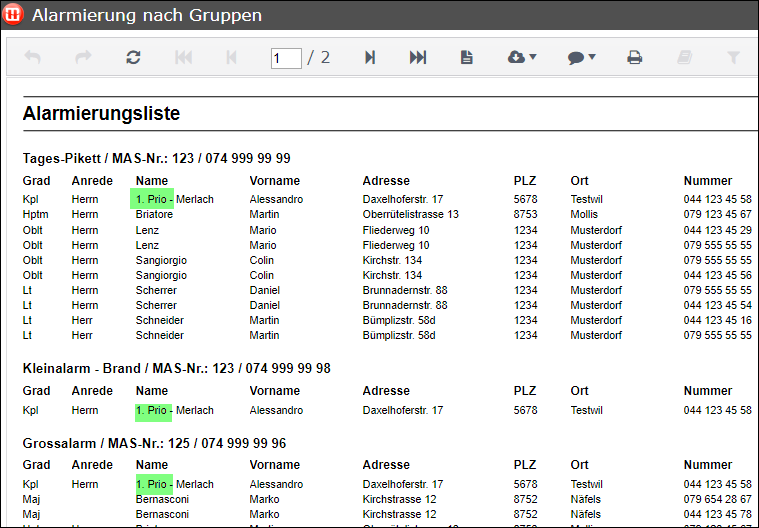Toggle the print preview page icon
Image resolution: width=759 pixels, height=528 pixels.
[x=466, y=58]
